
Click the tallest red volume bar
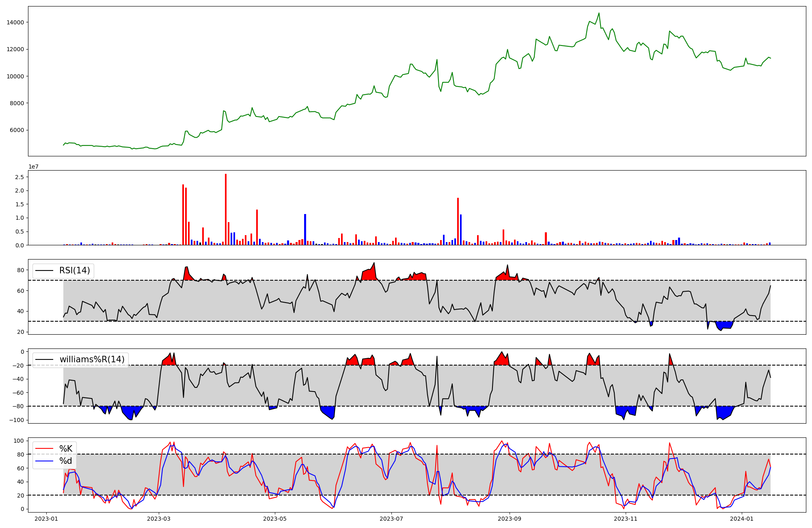(226, 209)
